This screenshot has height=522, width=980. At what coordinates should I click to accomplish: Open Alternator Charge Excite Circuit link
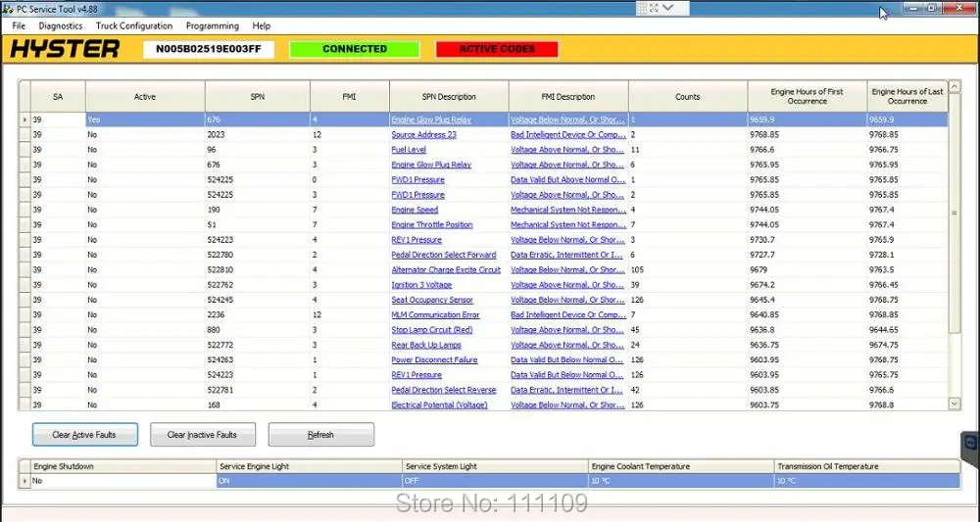(x=446, y=269)
